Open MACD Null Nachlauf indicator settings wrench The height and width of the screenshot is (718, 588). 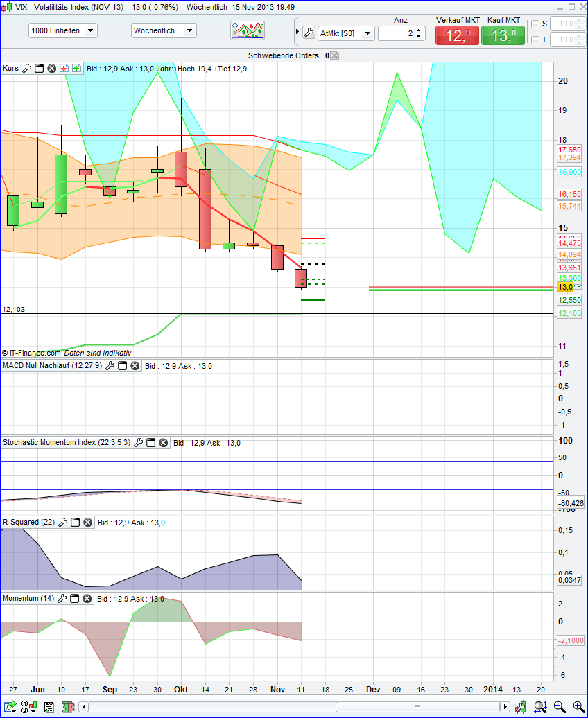110,365
